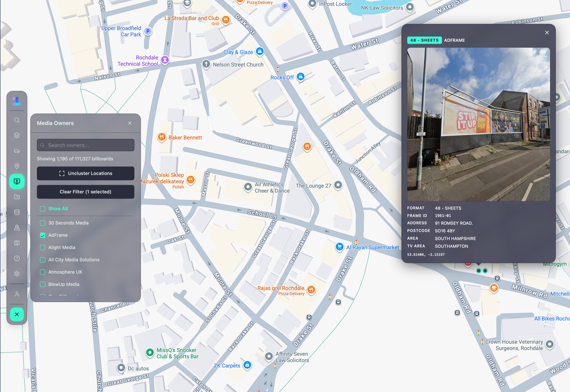Click the 48 - SHEETS format badge

(x=424, y=40)
